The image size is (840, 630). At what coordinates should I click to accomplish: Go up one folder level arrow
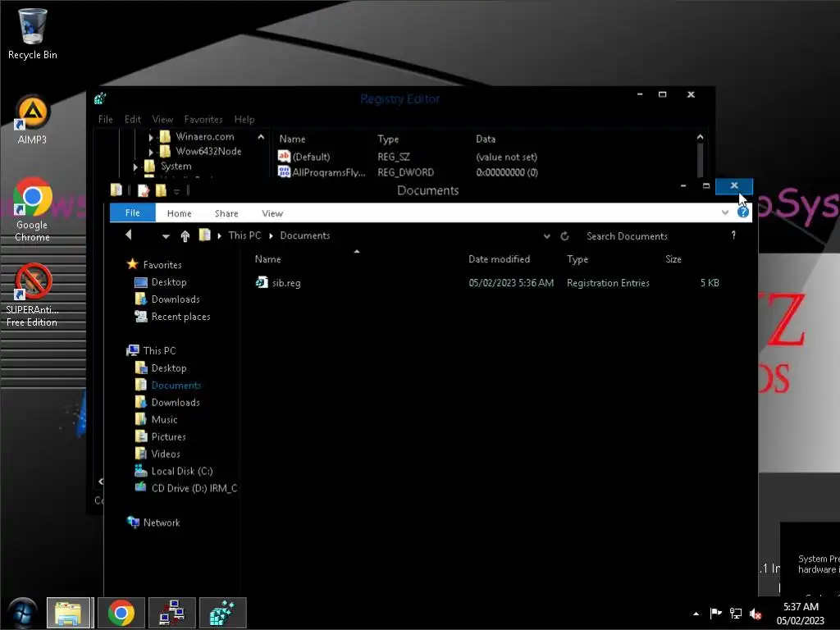[x=185, y=235]
